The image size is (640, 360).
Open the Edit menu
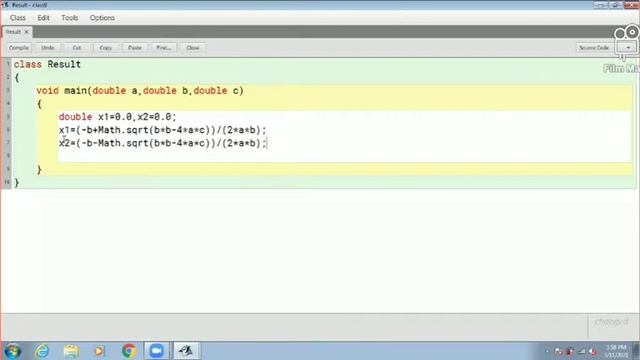pos(43,18)
